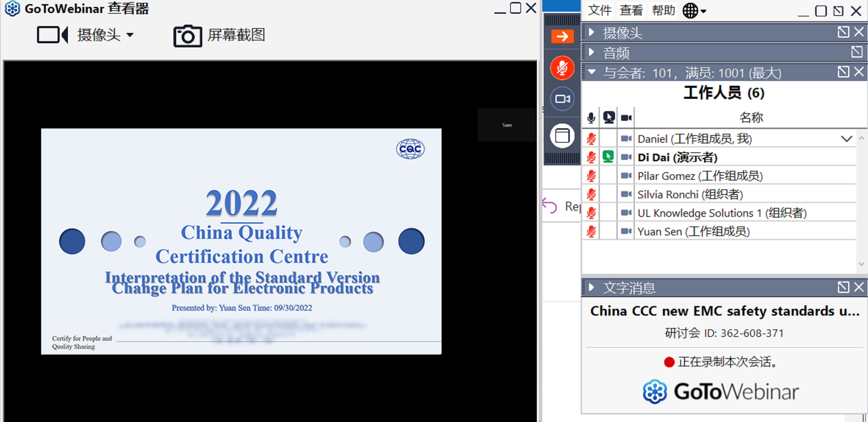
Task: Take a screenshot with the camera icon
Action: click(x=188, y=36)
